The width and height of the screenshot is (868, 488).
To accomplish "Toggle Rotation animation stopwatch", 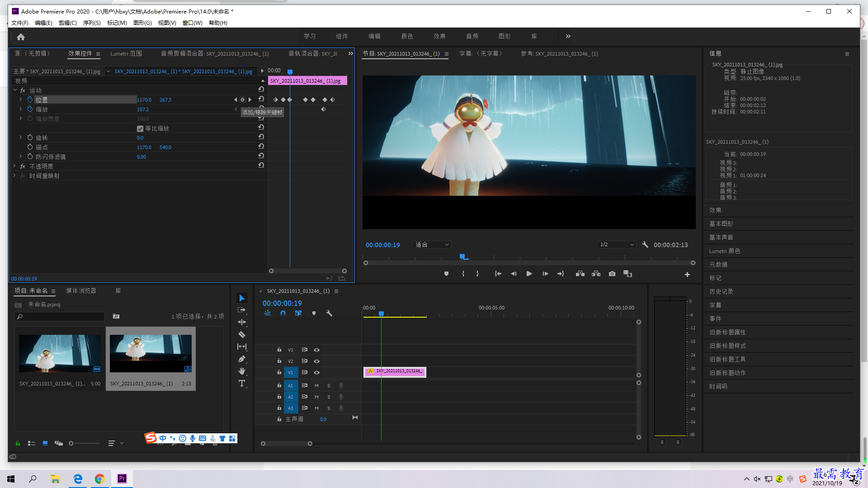I will (x=30, y=137).
